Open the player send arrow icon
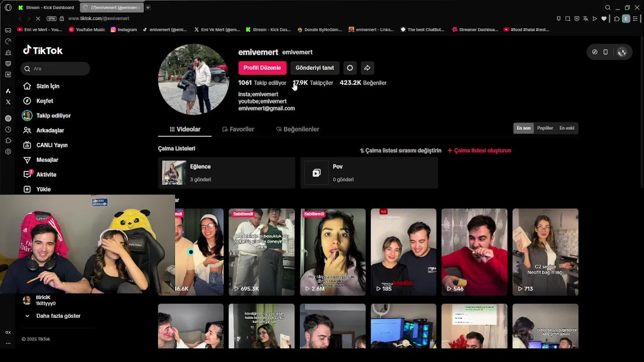This screenshot has height=362, width=644. tap(595, 19)
